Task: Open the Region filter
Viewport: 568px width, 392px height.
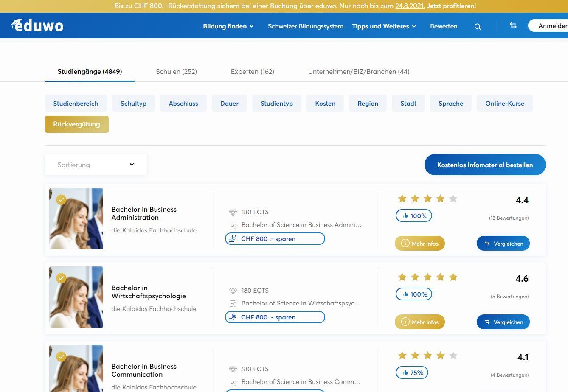Action: point(368,103)
